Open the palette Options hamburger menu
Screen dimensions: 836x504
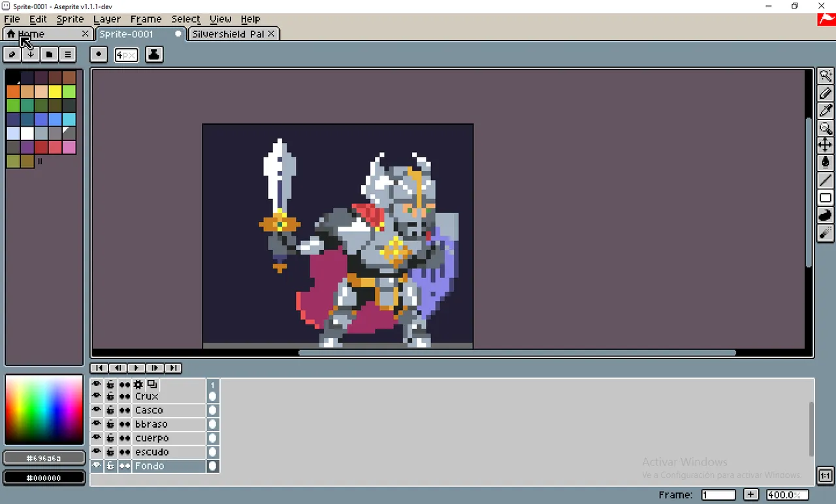tap(67, 54)
